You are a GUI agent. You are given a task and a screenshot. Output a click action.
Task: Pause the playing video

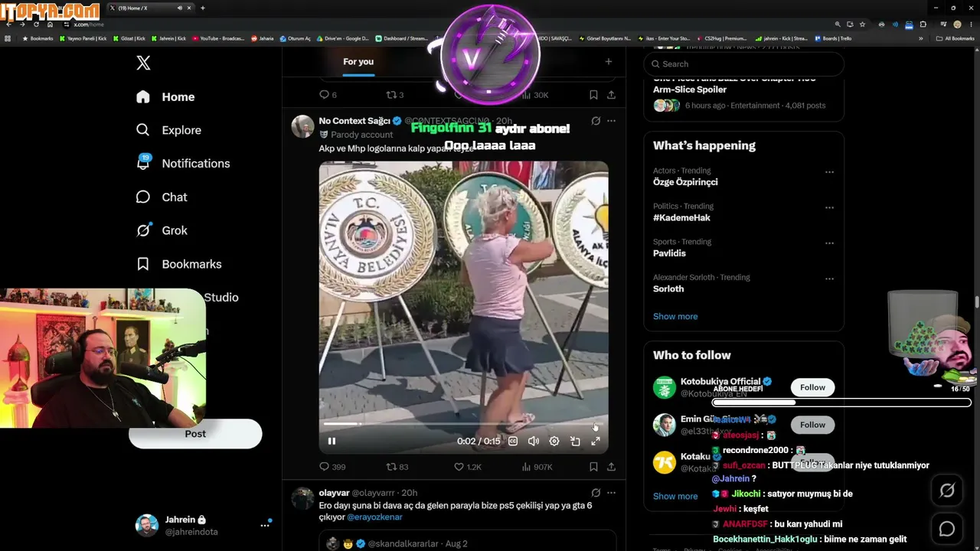(332, 441)
